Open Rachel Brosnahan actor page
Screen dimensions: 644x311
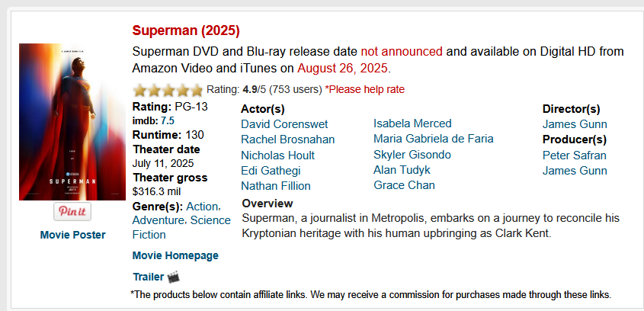tap(288, 139)
